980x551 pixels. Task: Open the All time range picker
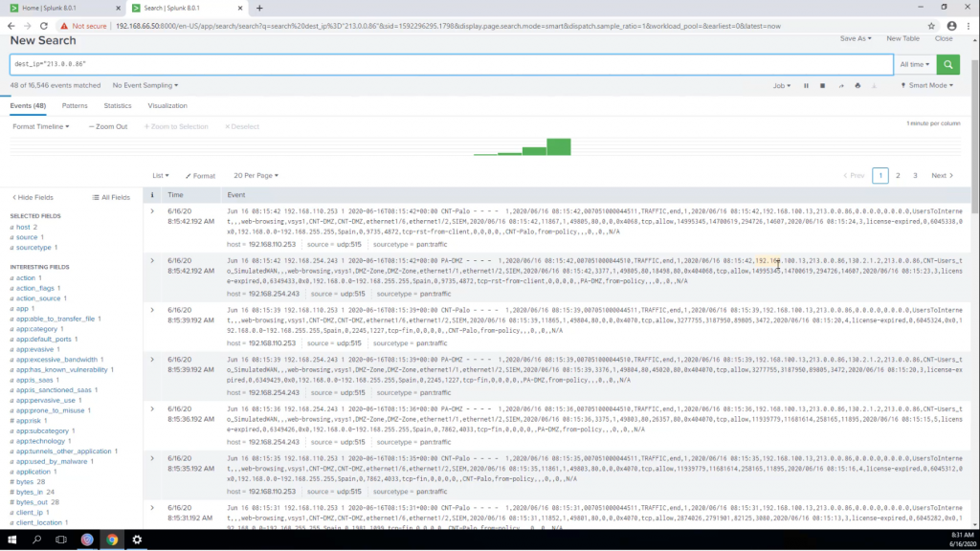point(914,64)
